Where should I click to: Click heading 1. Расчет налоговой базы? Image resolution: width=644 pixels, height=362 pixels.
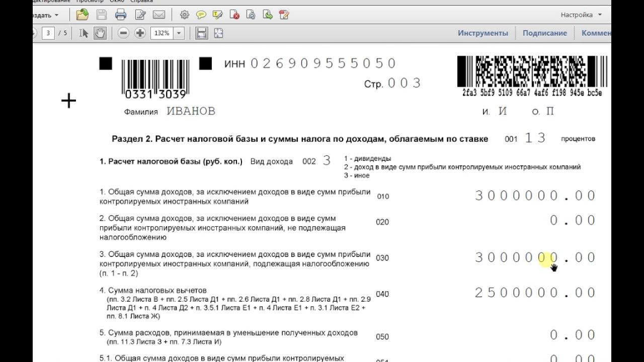click(171, 161)
